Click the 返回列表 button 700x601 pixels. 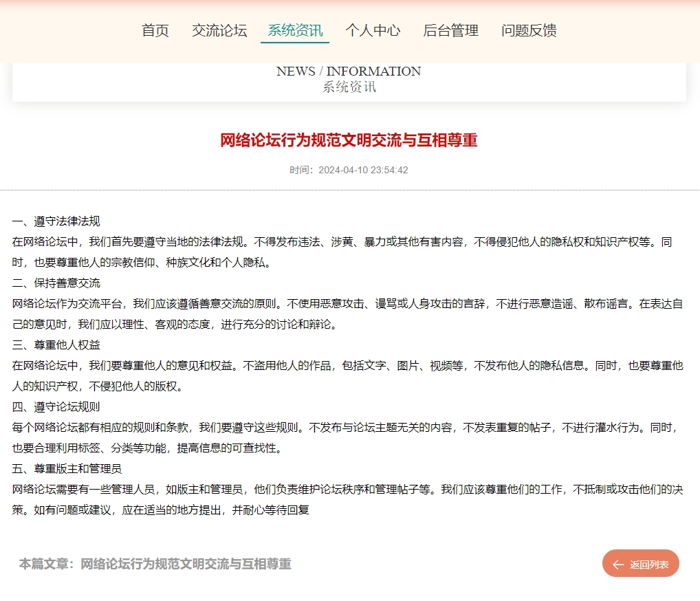(x=641, y=563)
